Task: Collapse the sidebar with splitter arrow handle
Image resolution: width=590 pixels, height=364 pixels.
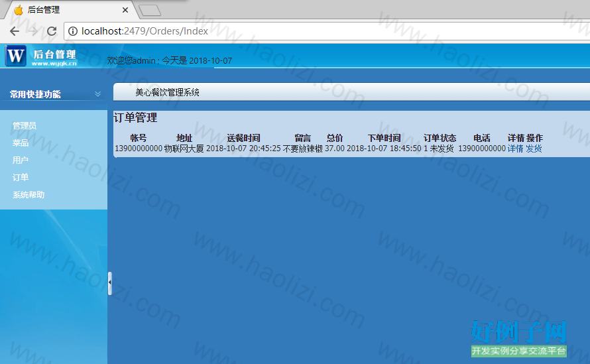Action: pyautogui.click(x=110, y=283)
